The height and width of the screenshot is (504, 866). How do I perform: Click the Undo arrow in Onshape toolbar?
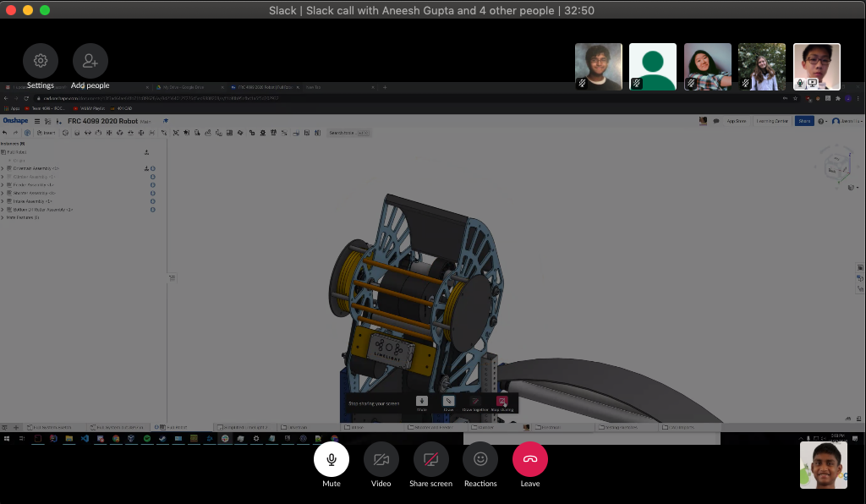(x=5, y=133)
